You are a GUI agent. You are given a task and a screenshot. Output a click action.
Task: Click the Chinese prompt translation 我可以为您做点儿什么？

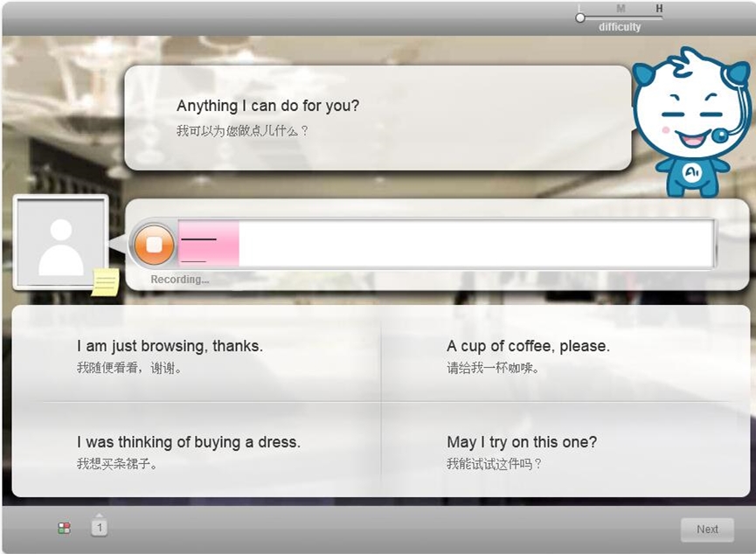click(x=242, y=131)
